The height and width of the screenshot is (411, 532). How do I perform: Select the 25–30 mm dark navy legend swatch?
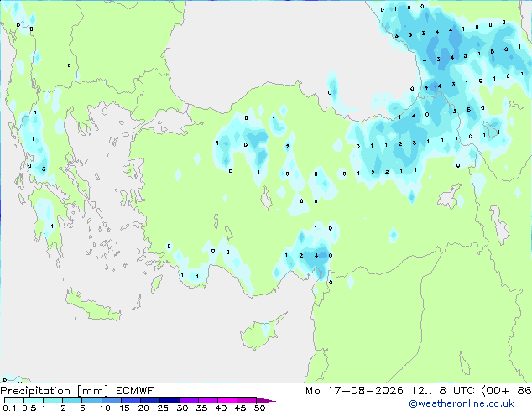(170, 400)
